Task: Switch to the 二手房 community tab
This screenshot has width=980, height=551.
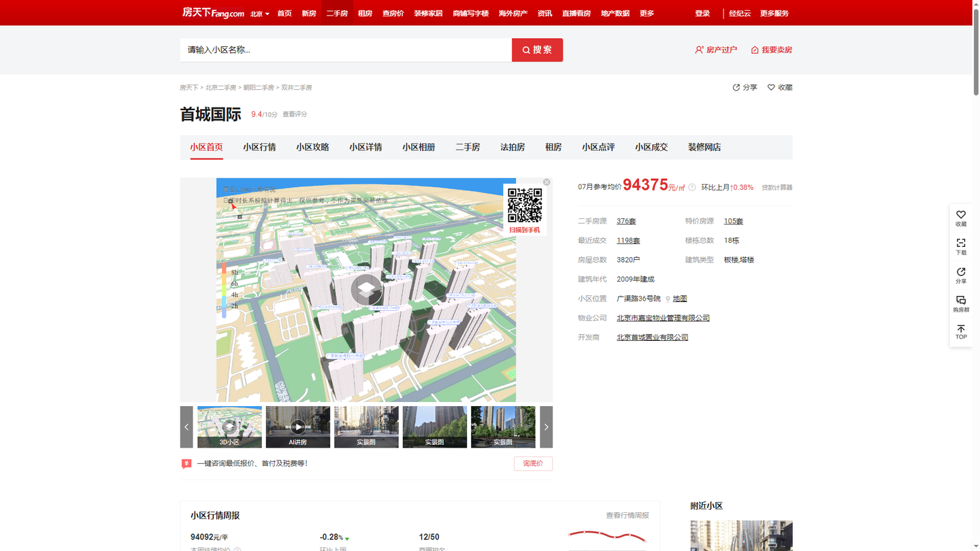Action: [x=468, y=147]
